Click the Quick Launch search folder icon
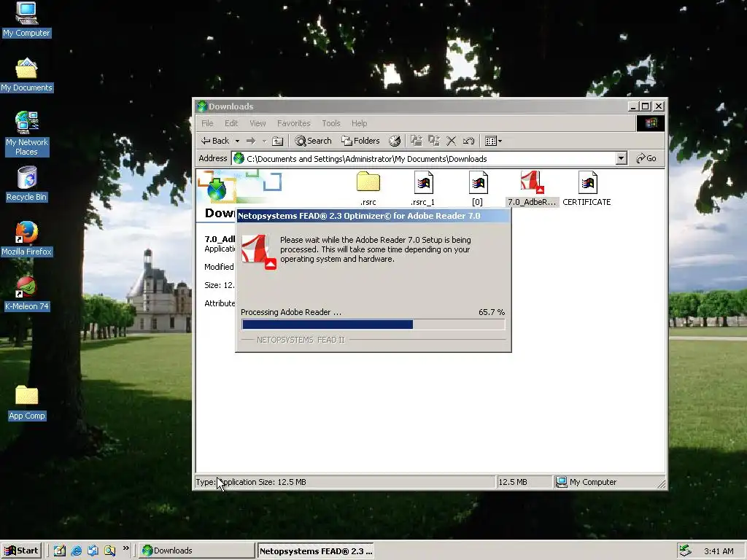The image size is (747, 560). tap(109, 551)
